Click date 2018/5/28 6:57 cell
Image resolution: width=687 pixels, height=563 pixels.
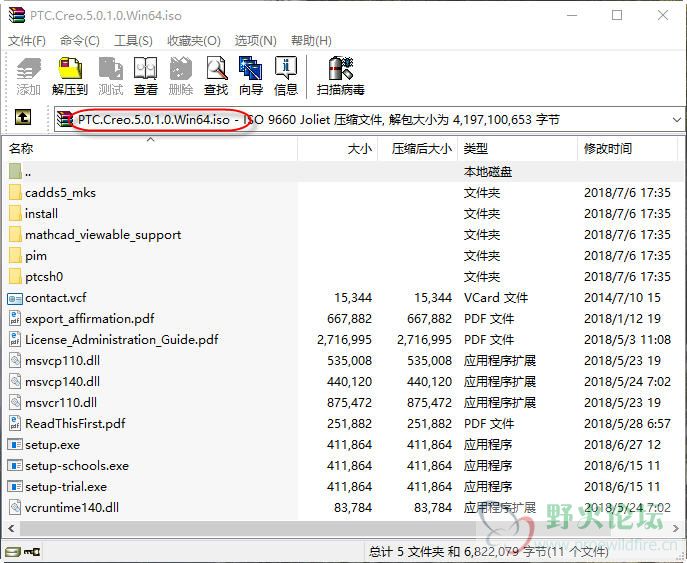point(627,424)
